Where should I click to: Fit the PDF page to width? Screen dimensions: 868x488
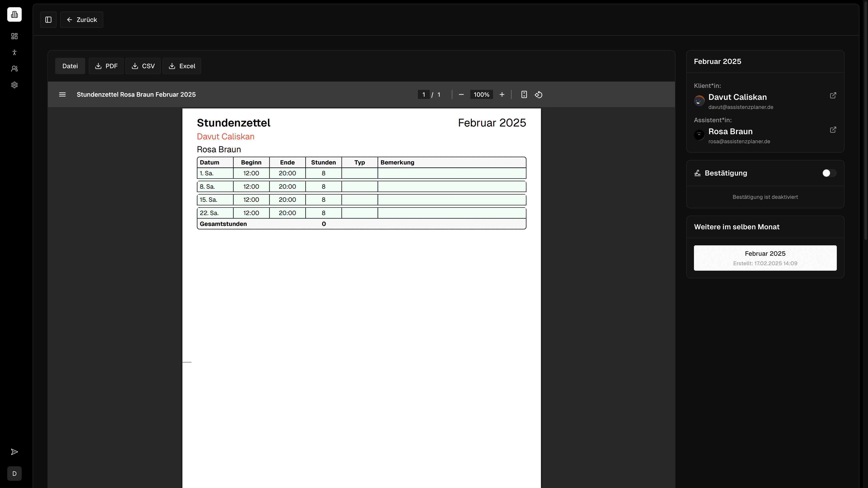tap(524, 95)
